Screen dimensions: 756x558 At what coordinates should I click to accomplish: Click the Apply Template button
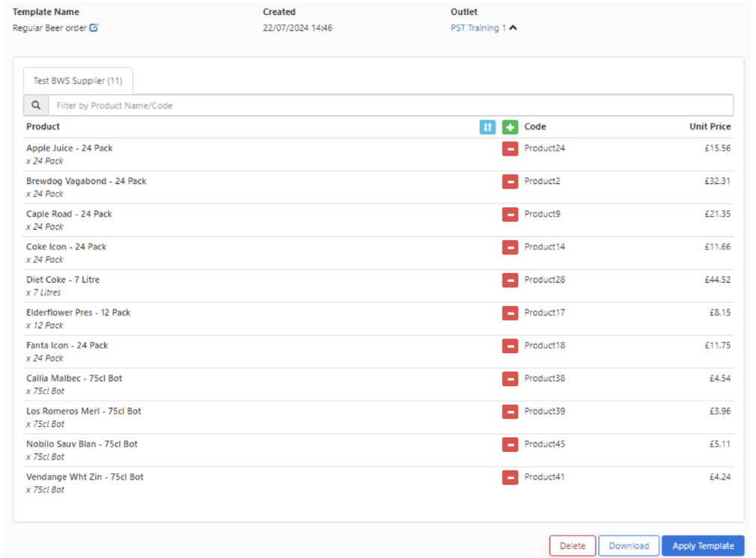[703, 546]
